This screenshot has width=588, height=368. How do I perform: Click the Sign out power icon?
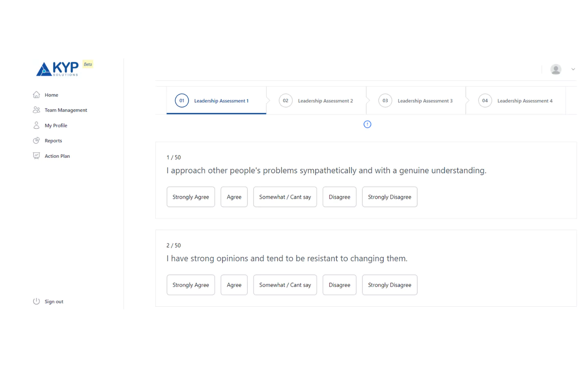36,301
